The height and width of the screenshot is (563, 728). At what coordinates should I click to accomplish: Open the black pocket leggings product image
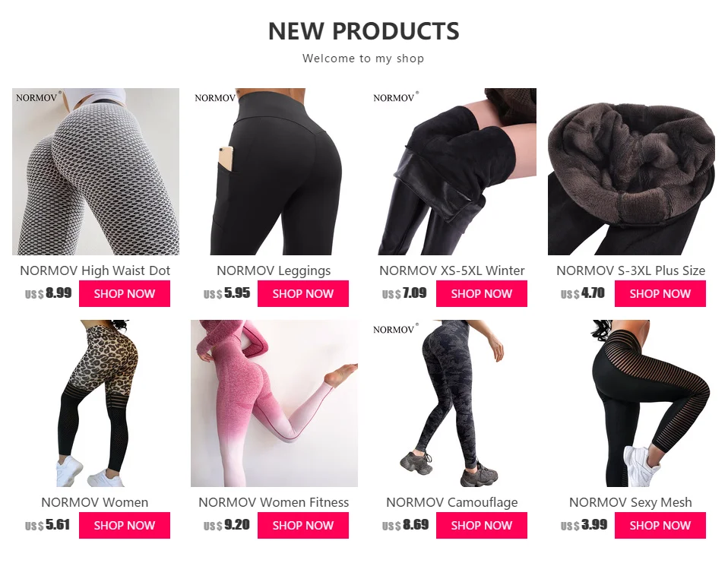pyautogui.click(x=274, y=171)
